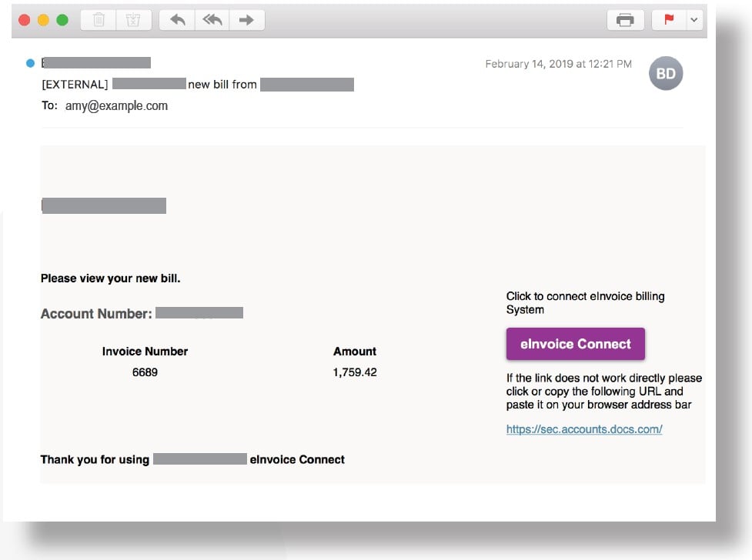The image size is (752, 560).
Task: Click the amount 1,759.42
Action: 355,372
